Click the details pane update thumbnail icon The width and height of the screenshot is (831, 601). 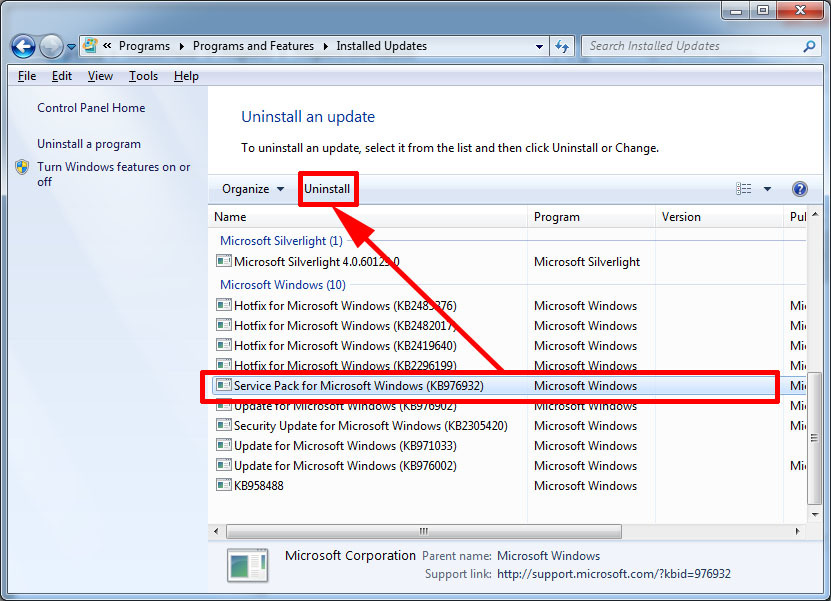click(x=248, y=565)
